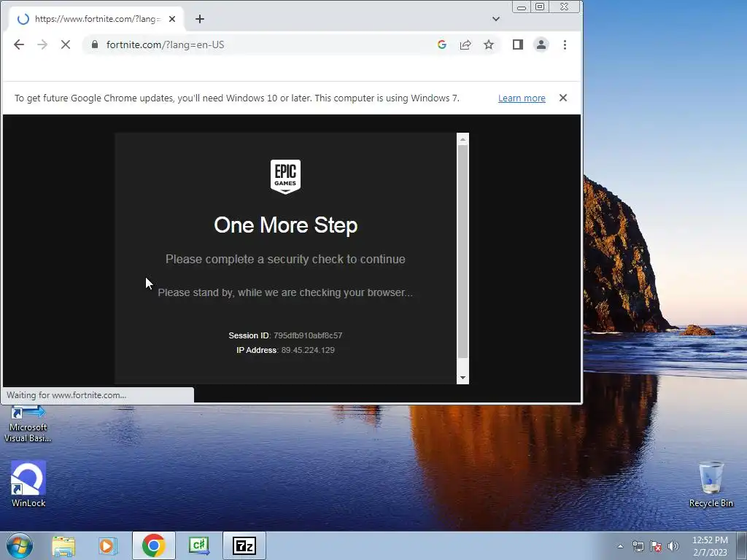Maximize the Chrome window
The height and width of the screenshot is (560, 747).
540,7
